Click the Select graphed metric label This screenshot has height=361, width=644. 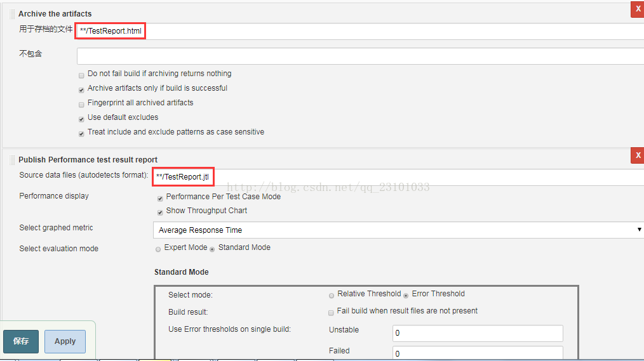pos(56,228)
